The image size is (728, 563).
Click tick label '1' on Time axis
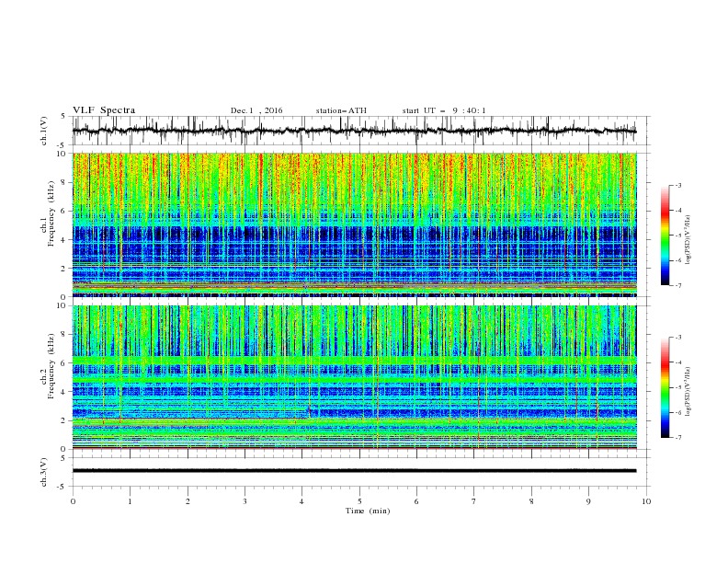point(130,501)
